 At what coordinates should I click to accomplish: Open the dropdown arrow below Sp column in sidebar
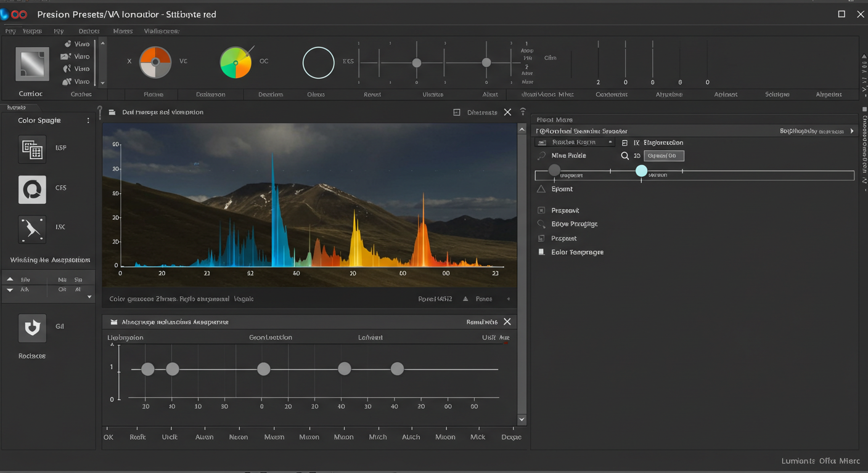click(89, 297)
